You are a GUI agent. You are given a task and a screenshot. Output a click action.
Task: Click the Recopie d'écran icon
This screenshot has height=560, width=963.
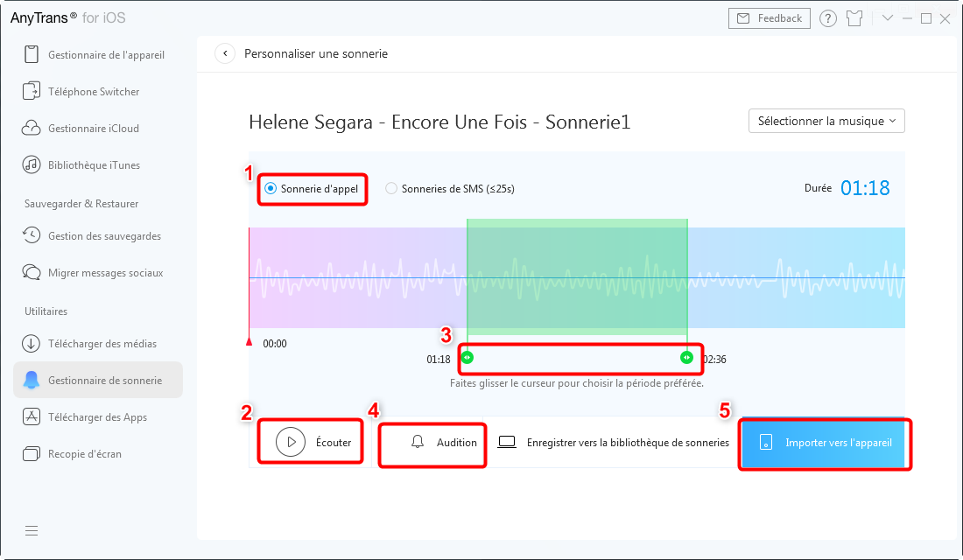click(32, 454)
